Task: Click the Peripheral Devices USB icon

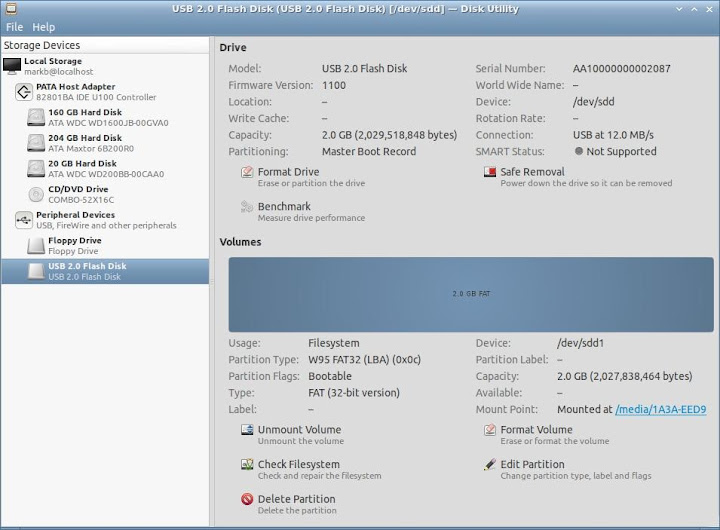Action: pos(24,220)
